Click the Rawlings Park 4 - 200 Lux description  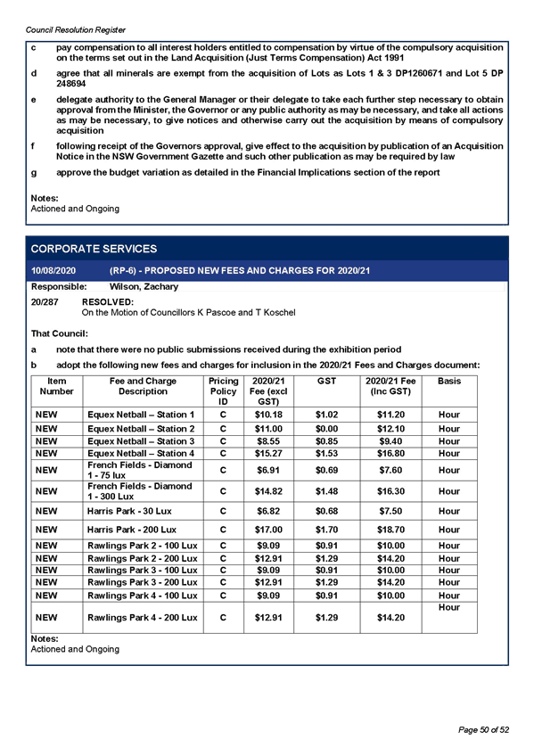[x=142, y=618]
